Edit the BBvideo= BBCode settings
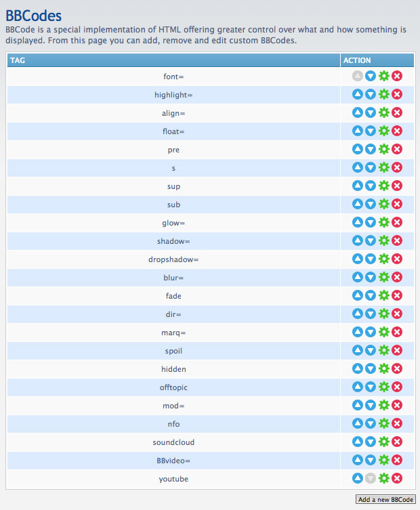 coord(384,460)
